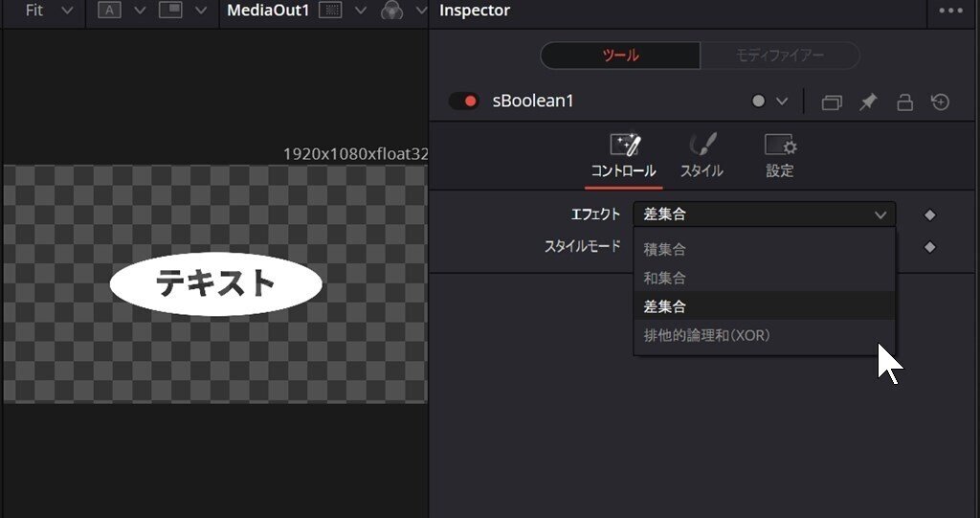Click the MediaOut1 viewer label
980x518 pixels.
(x=268, y=11)
